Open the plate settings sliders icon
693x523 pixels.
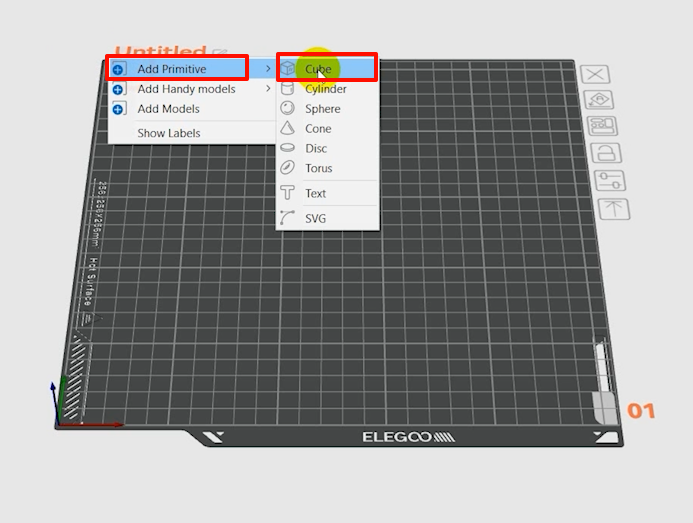tap(609, 181)
